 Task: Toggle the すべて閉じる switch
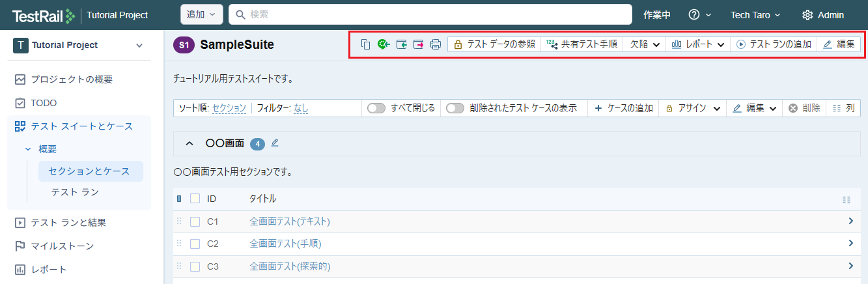tap(376, 108)
